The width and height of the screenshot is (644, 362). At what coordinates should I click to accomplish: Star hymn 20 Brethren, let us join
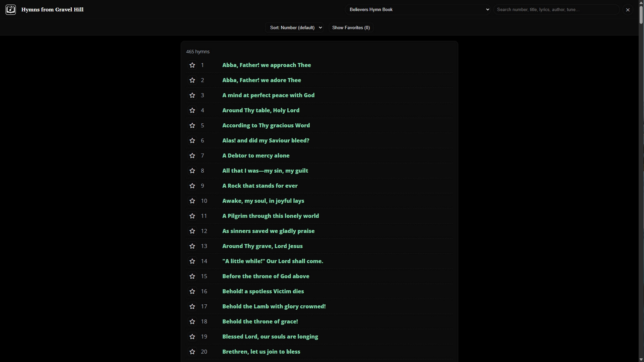click(192, 352)
